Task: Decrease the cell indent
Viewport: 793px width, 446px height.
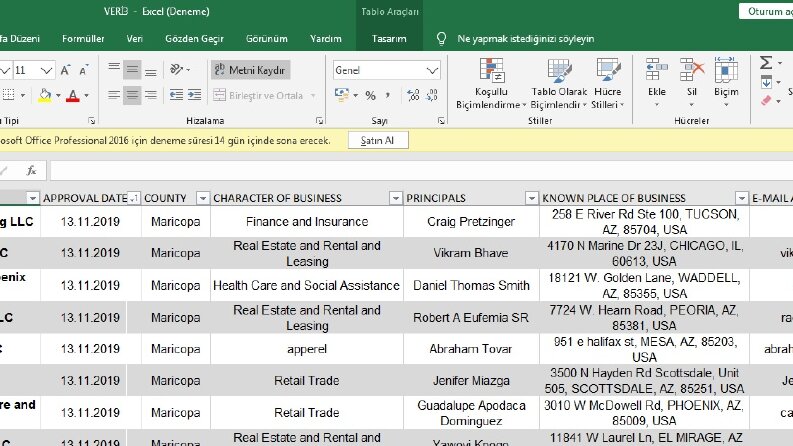Action: [176, 95]
